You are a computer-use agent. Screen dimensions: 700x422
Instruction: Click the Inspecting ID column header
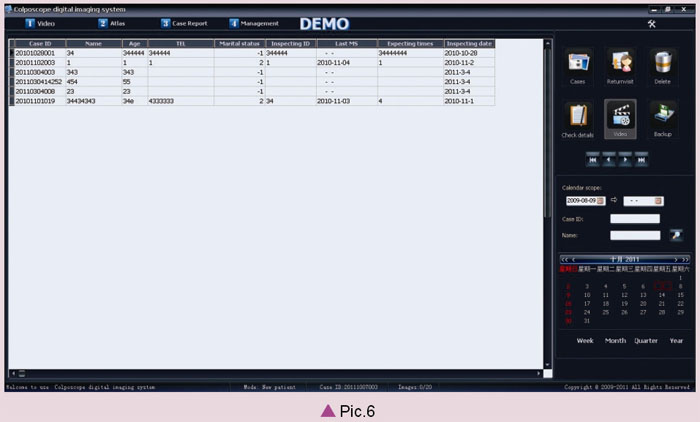[x=291, y=43]
